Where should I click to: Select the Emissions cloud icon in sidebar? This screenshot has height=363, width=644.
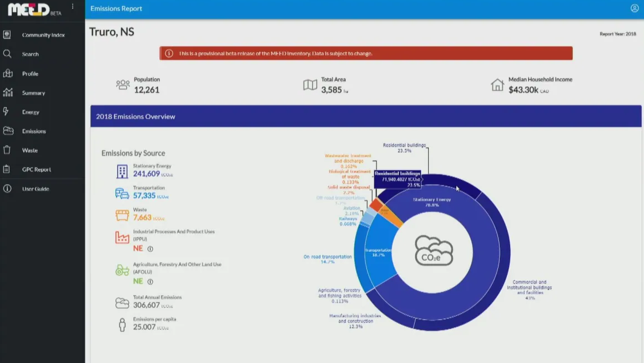8,131
